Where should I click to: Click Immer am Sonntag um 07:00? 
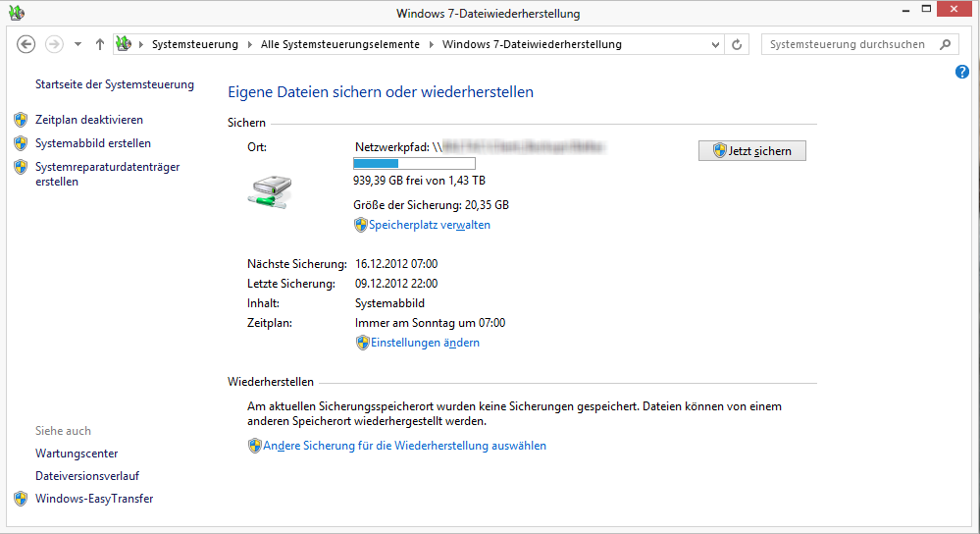point(430,323)
